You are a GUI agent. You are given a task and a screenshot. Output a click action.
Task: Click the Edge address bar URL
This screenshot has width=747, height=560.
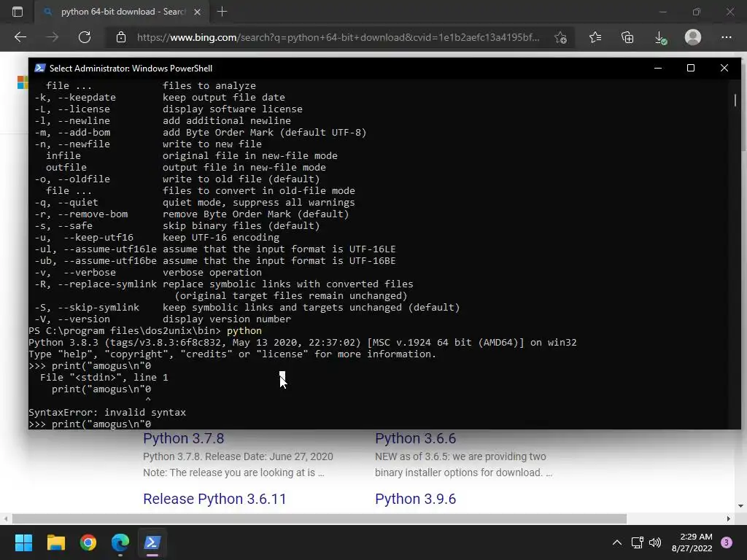[338, 37]
